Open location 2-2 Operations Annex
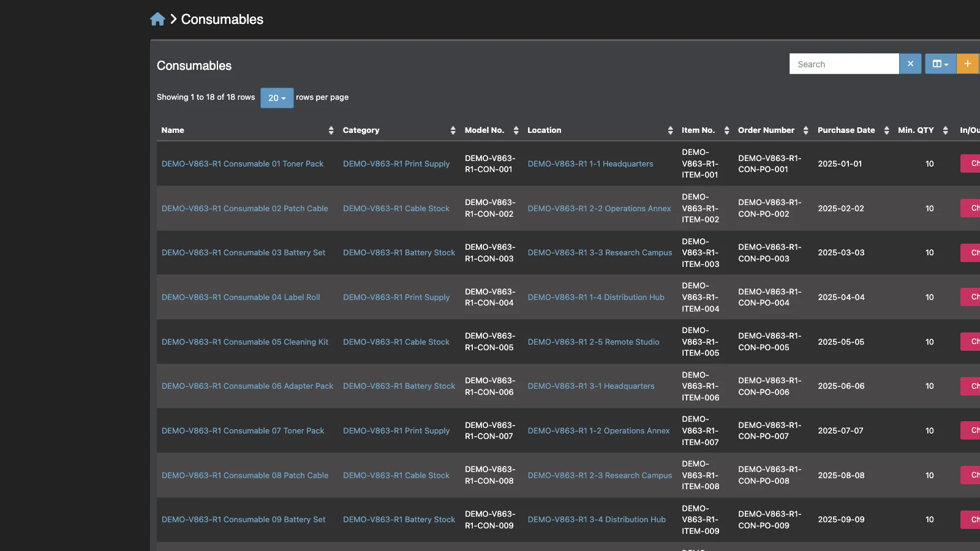This screenshot has width=980, height=551. pyautogui.click(x=599, y=208)
